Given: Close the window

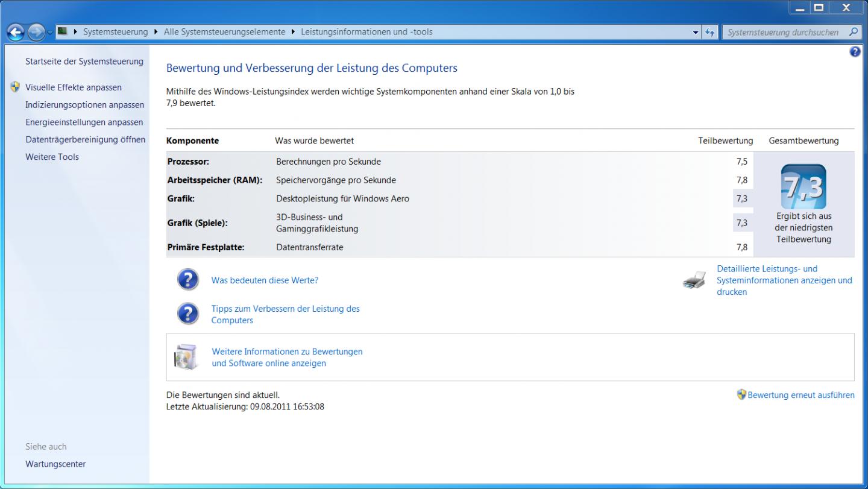Looking at the screenshot, I should [x=846, y=8].
